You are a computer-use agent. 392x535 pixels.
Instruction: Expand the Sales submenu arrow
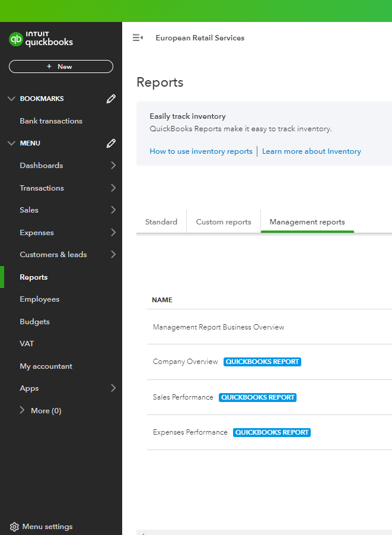tap(113, 210)
